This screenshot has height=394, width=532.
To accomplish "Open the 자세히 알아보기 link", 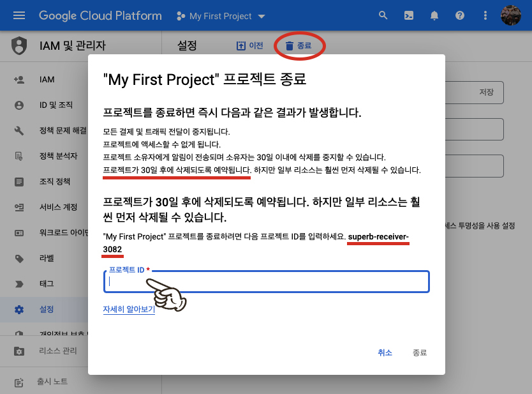I will (129, 310).
